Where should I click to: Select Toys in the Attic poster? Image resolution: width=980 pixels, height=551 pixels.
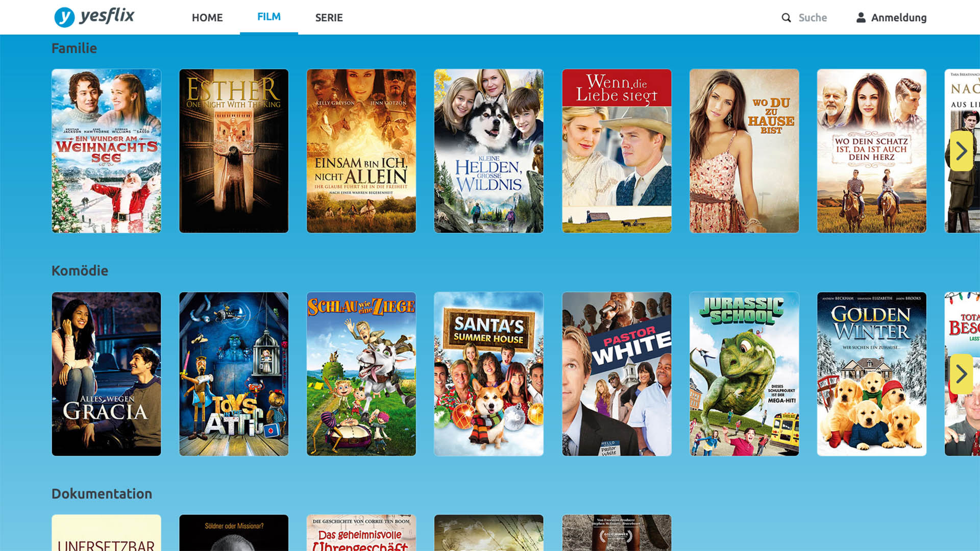click(234, 374)
